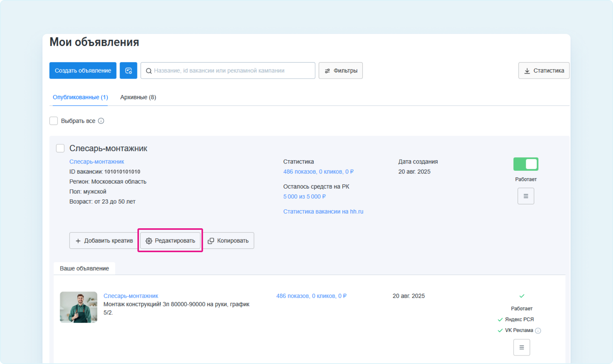Viewport: 613px width, 364px height.
Task: Switch to the Архивные (8) tab
Action: coord(138,97)
